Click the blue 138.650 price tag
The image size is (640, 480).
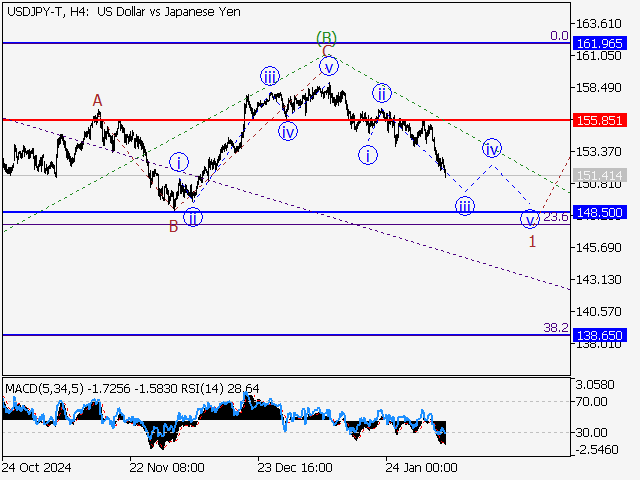coord(600,336)
